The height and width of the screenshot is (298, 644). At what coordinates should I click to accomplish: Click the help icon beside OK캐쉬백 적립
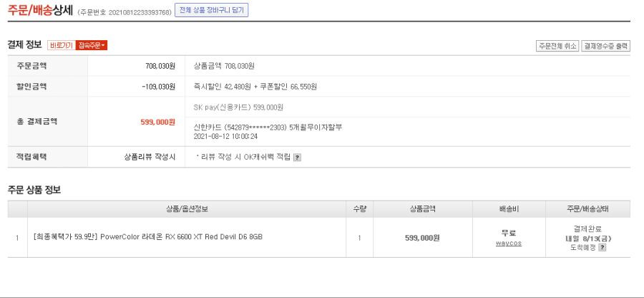[297, 158]
